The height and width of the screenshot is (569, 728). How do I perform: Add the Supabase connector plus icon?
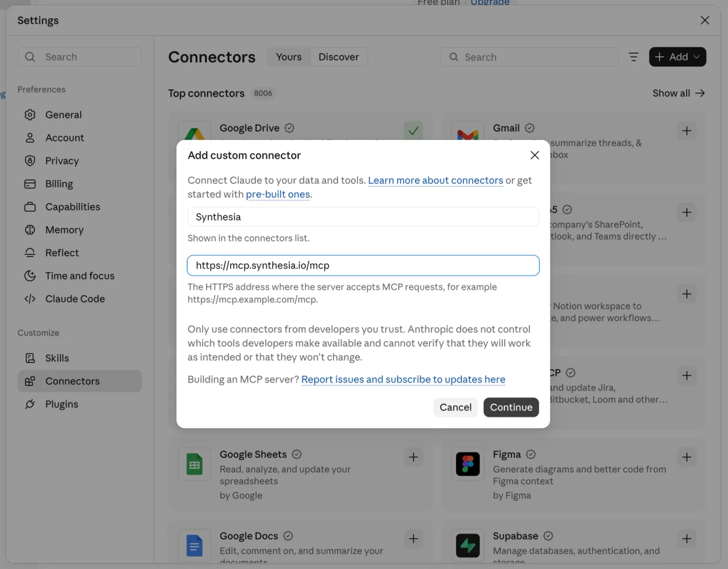tap(687, 539)
